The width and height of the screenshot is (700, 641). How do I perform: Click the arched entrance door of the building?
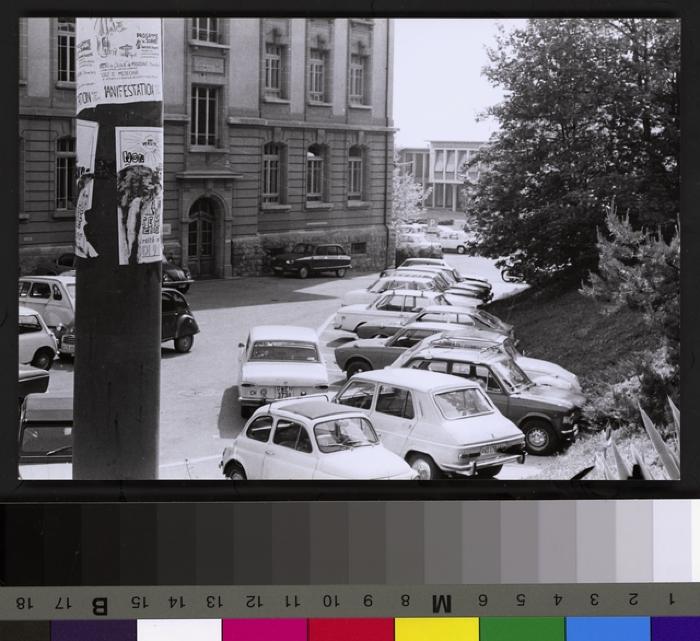[x=203, y=238]
